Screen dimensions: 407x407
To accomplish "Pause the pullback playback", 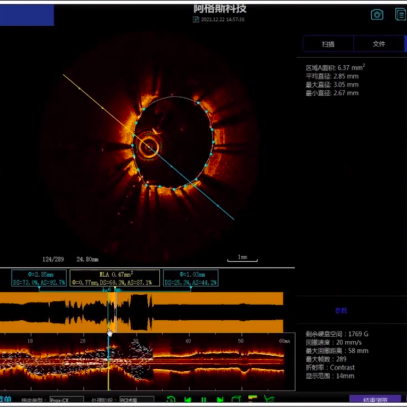I will [x=204, y=400].
